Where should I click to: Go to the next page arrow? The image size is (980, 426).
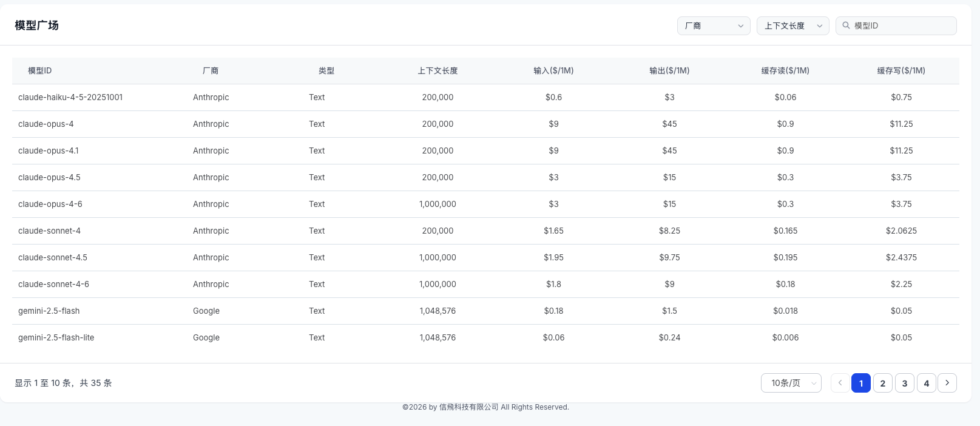tap(947, 383)
